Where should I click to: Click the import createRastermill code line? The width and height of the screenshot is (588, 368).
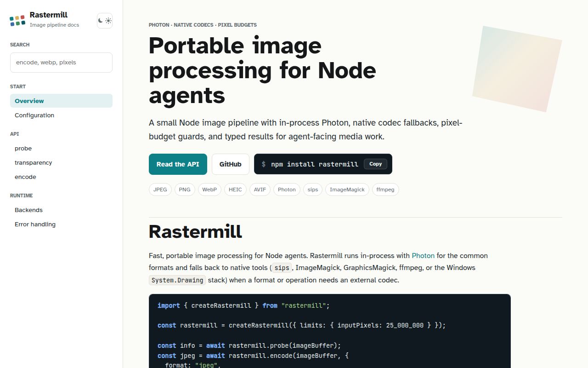(x=243, y=305)
